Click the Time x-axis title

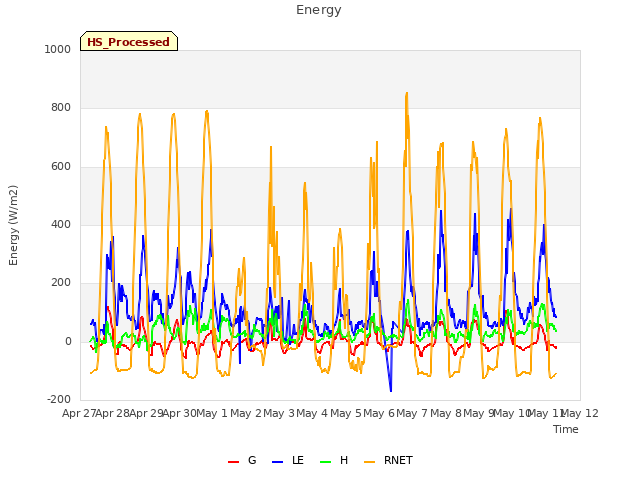(566, 429)
